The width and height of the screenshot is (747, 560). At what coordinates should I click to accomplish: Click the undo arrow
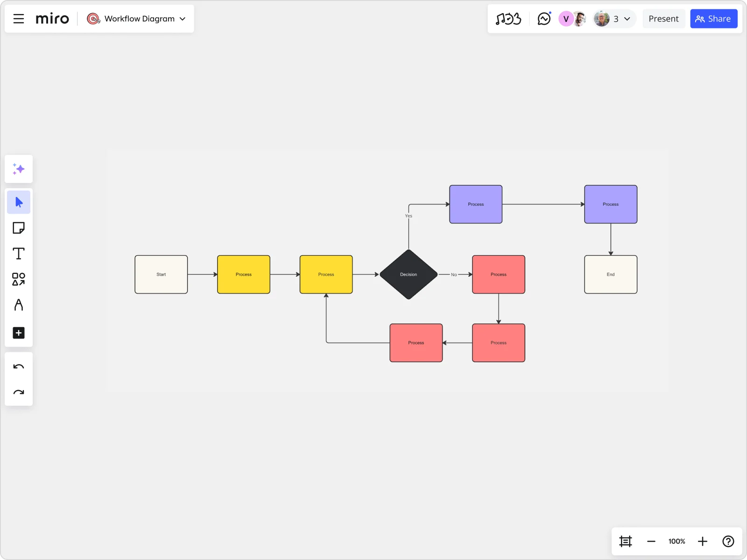(x=19, y=366)
